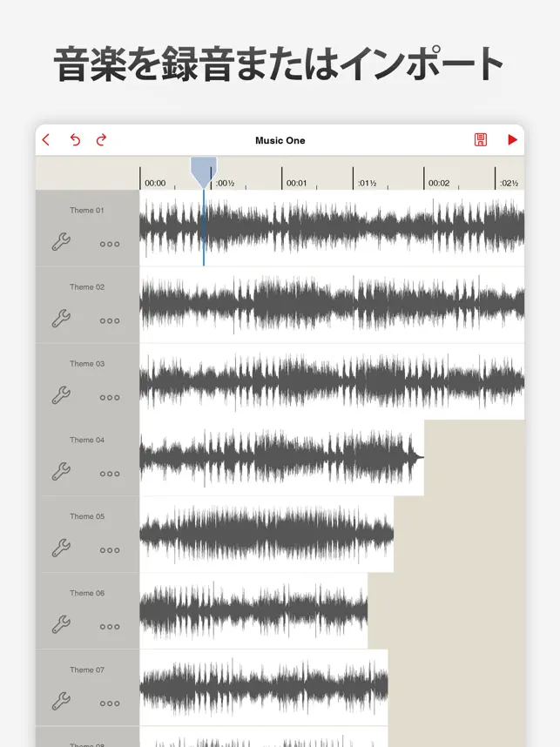
Task: Click the Theme 07 track label
Action: [x=87, y=670]
